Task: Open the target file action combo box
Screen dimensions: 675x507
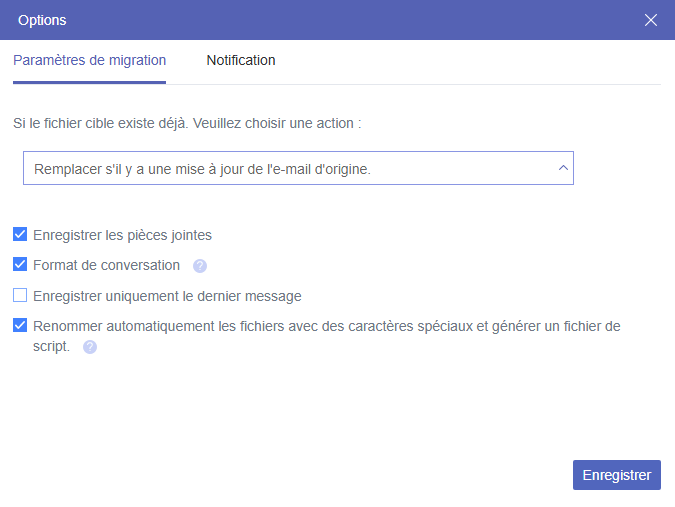Action: click(x=298, y=169)
